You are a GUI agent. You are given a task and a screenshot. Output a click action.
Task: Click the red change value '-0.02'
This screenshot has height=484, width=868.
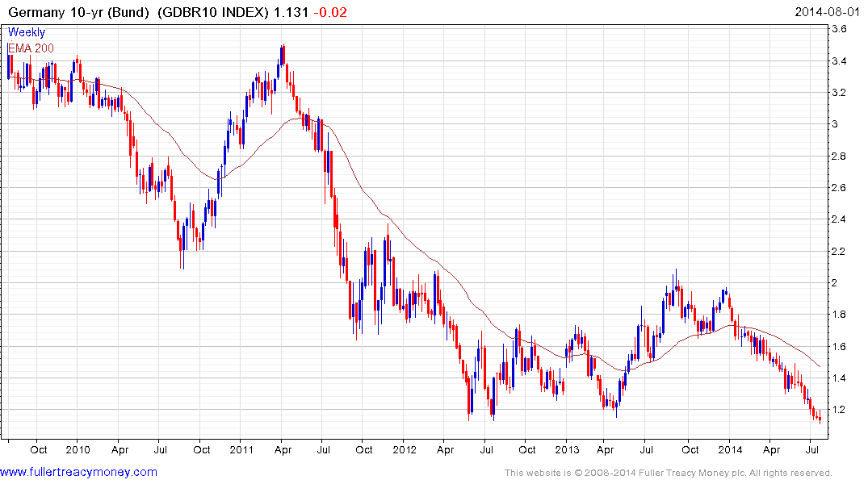click(x=330, y=12)
